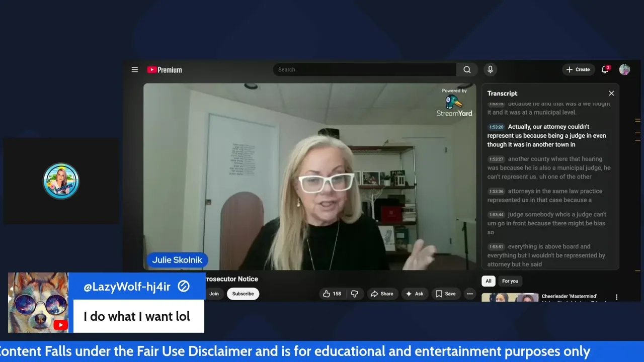This screenshot has height=362, width=644.
Task: Open the YouTube account avatar menu
Action: click(624, 70)
